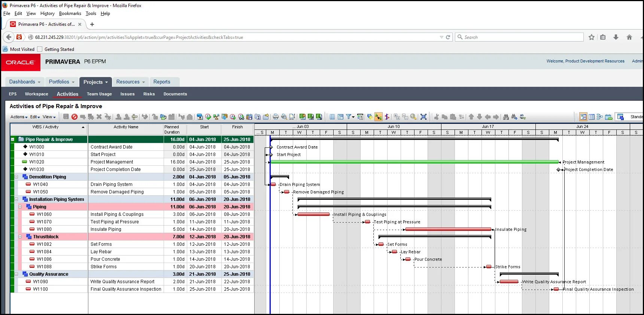The width and height of the screenshot is (644, 315).
Task: Collapse the Thrustblock WBS group
Action: click(20, 236)
